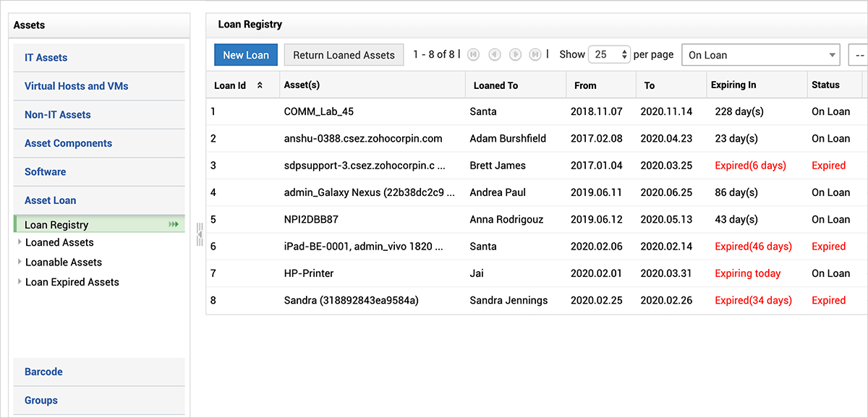Viewport: 868px width, 418px height.
Task: Click Anna Rodrigouz in Loaned To
Action: tap(506, 219)
